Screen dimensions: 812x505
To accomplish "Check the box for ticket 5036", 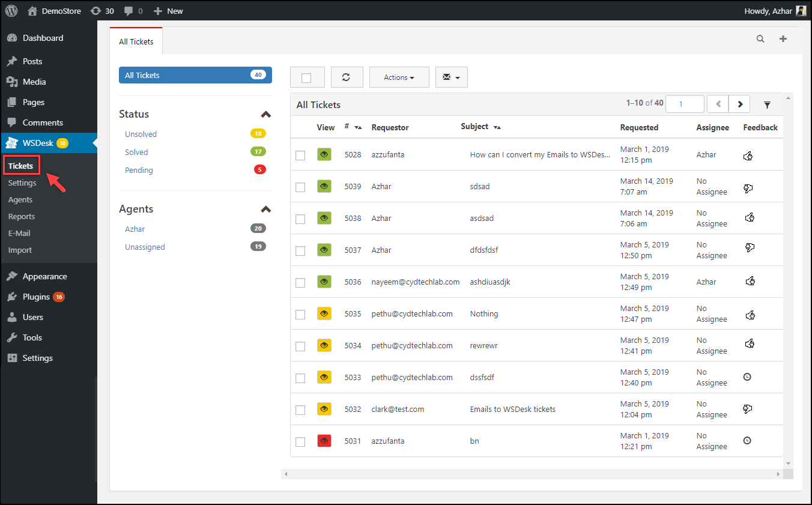I will [x=300, y=283].
